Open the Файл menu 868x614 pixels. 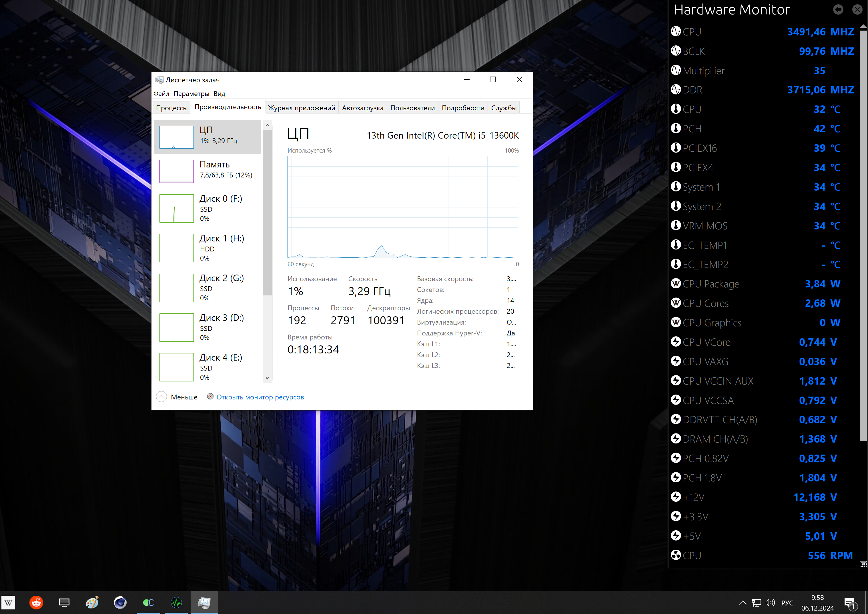161,94
